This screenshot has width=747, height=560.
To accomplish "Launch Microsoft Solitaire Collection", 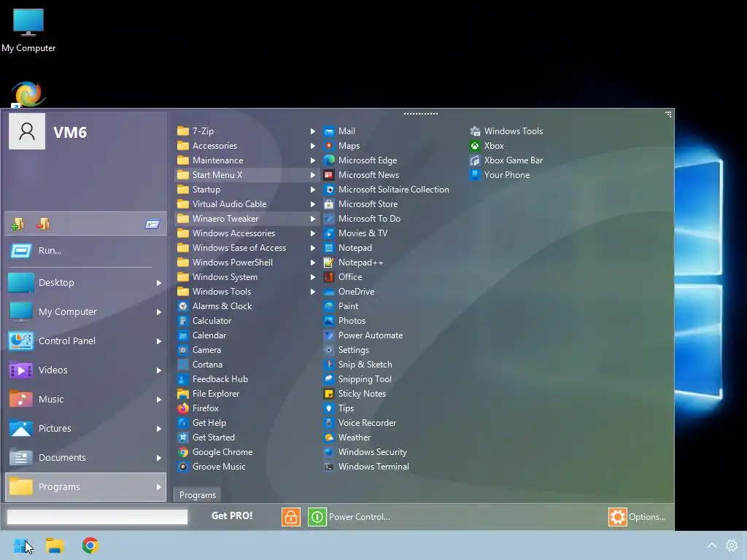I will coord(387,190).
